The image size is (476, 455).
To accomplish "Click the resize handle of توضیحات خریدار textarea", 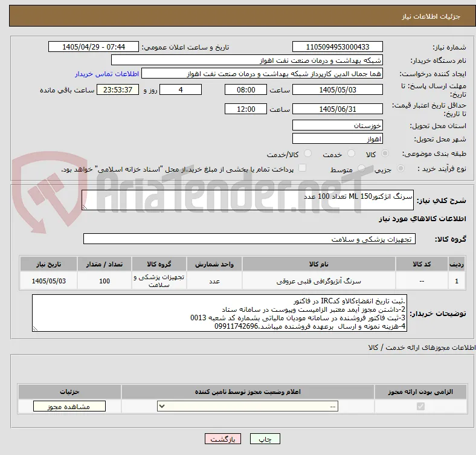I will 35,328.
